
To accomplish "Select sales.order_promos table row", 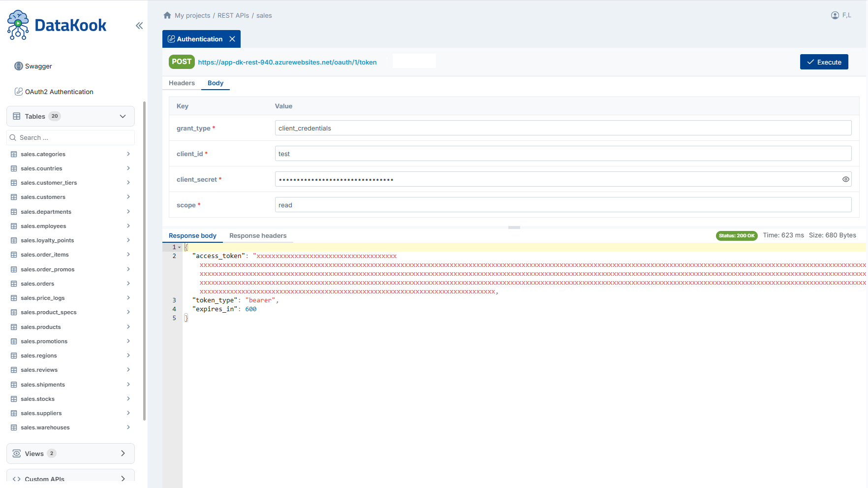I will click(70, 269).
